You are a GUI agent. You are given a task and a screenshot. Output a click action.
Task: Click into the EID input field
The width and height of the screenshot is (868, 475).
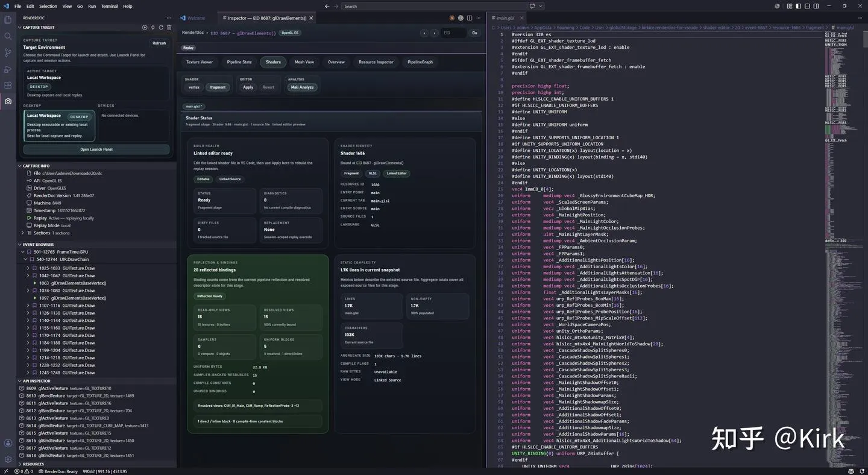(453, 33)
